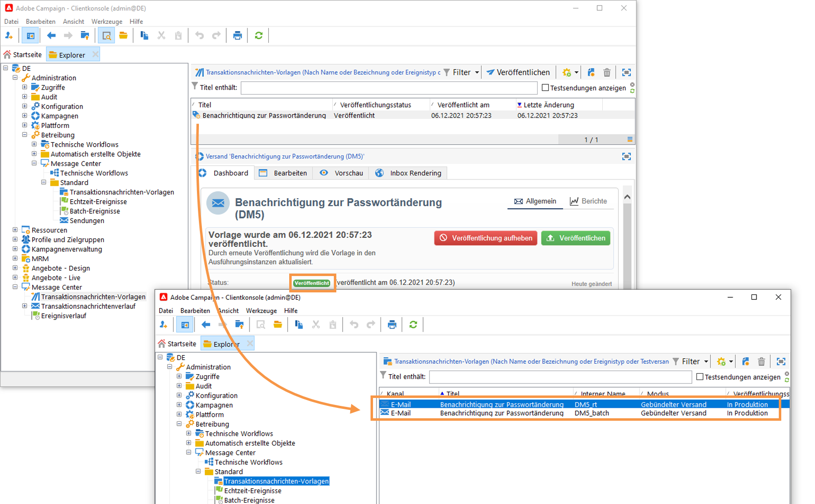
Task: Click the print icon in the front window toolbar
Action: coord(392,325)
